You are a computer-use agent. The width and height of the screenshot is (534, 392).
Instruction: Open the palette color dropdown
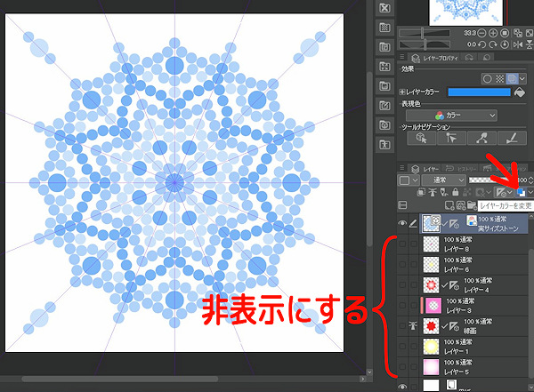(408, 180)
